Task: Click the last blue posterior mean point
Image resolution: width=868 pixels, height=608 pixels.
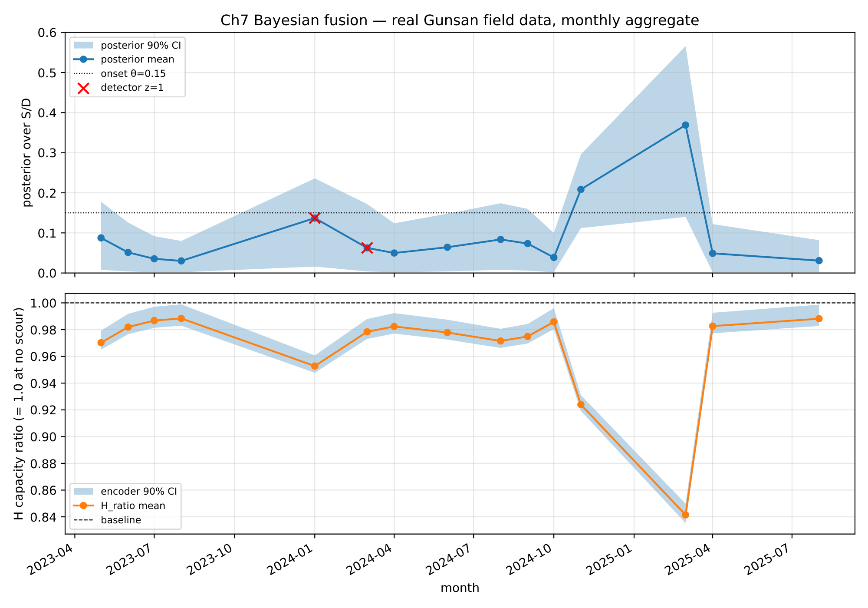Action: pos(819,261)
